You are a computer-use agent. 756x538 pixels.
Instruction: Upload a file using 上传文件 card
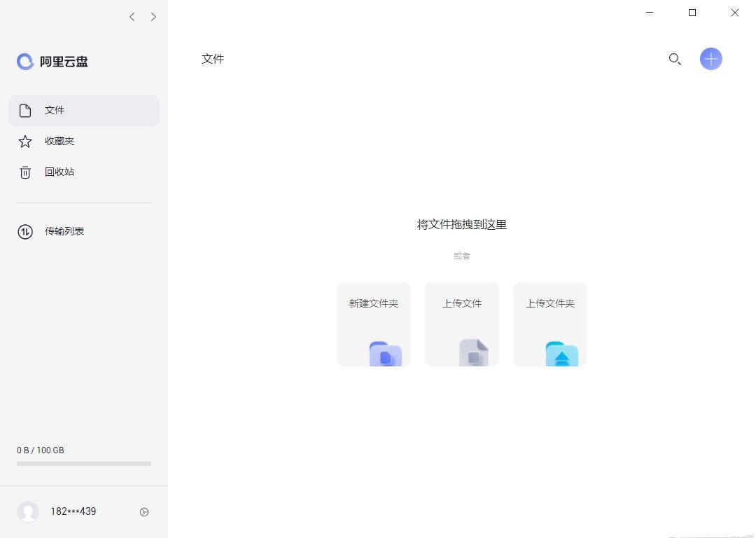pyautogui.click(x=461, y=324)
